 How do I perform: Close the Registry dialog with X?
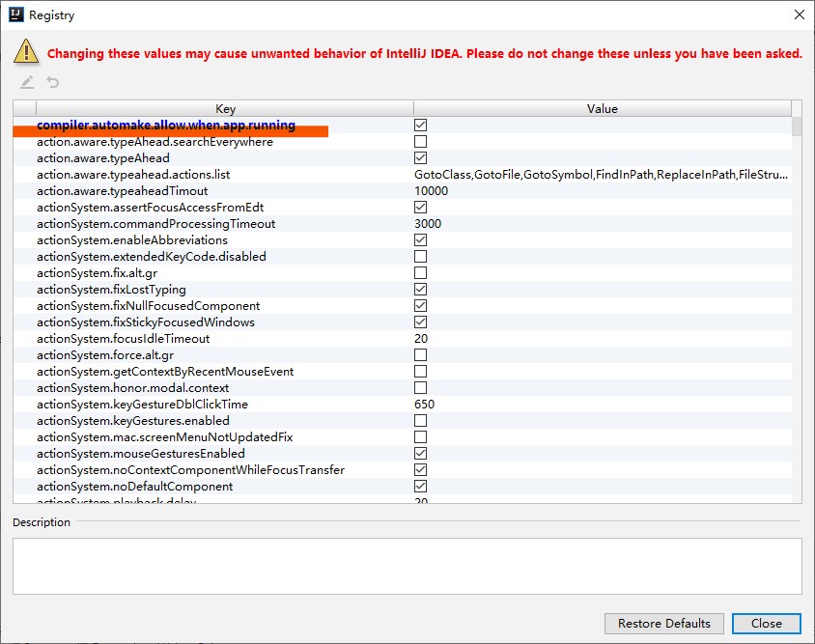(800, 14)
